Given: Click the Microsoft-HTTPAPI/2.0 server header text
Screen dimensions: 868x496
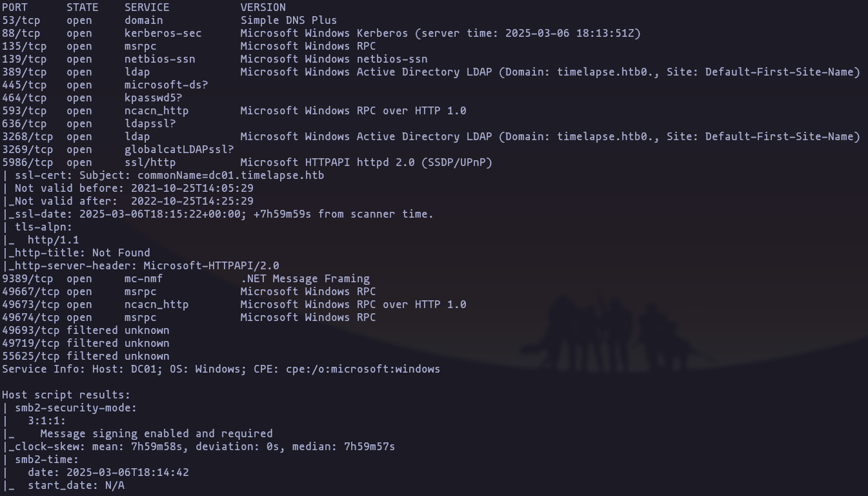Looking at the screenshot, I should (x=212, y=266).
